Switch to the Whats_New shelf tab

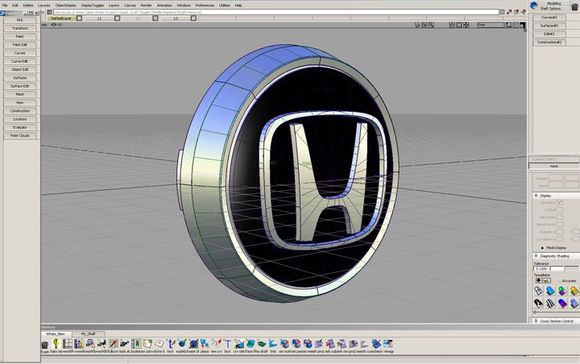(x=55, y=334)
